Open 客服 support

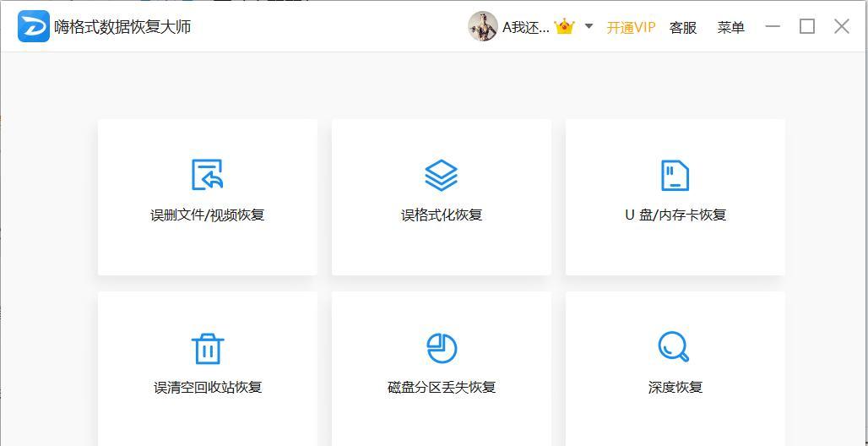click(683, 27)
